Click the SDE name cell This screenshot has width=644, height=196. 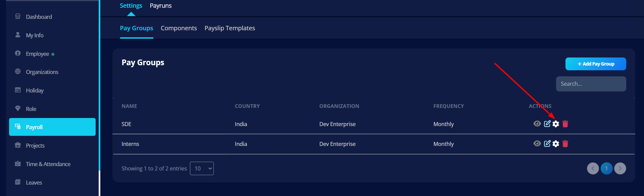127,124
